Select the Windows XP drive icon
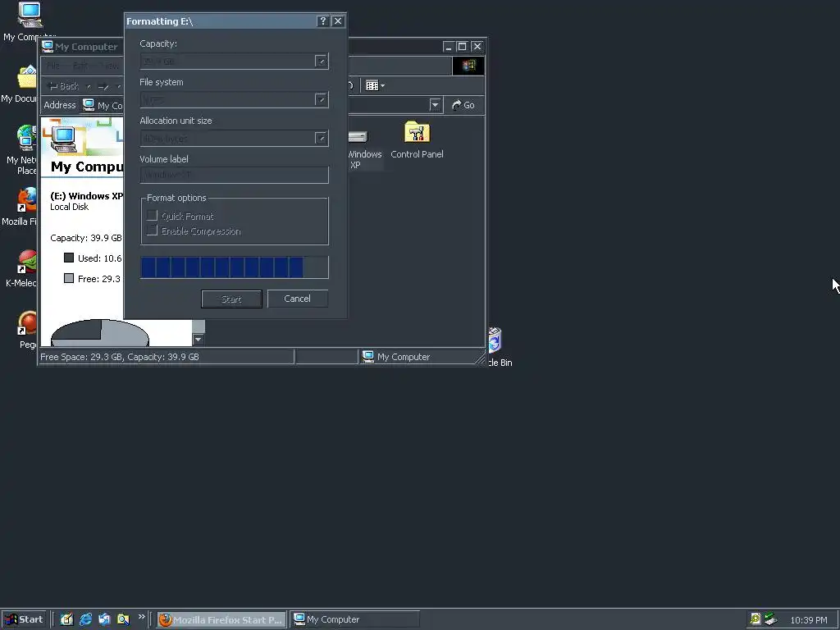Image resolution: width=840 pixels, height=630 pixels. [359, 137]
